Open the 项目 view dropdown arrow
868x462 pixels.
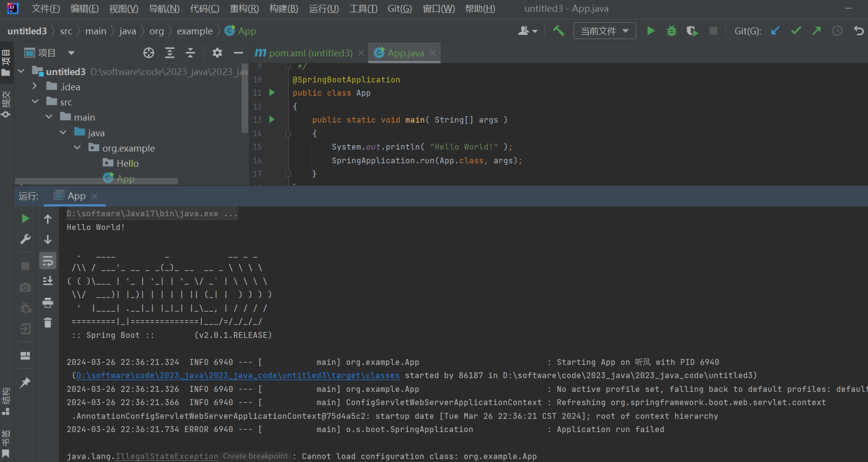pos(71,52)
